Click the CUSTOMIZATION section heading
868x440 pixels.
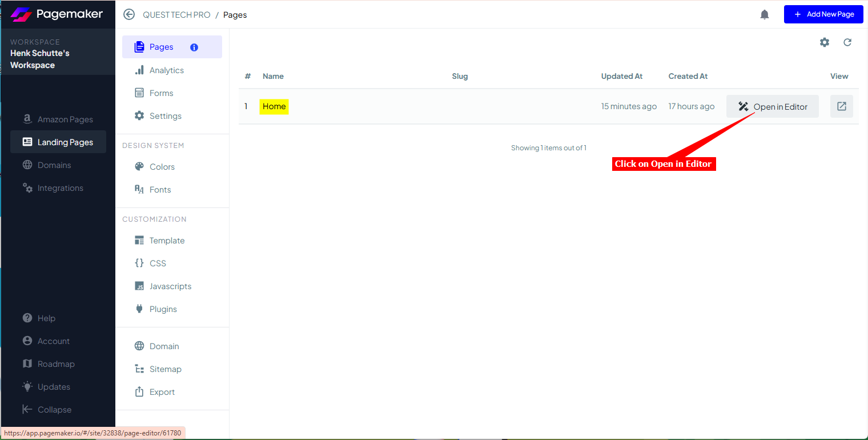154,219
